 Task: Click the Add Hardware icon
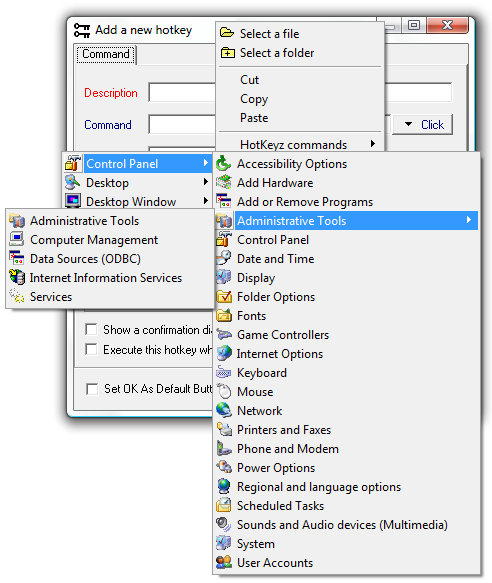coord(224,183)
